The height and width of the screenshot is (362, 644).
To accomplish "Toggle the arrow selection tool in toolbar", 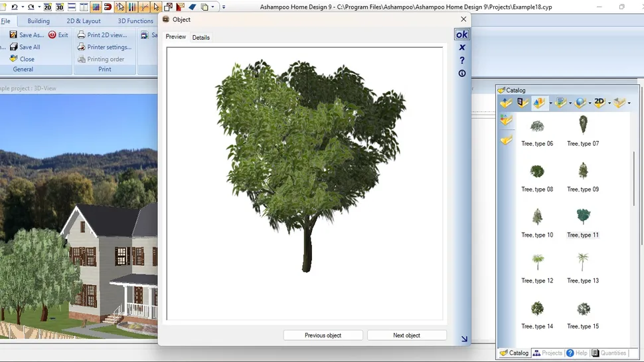I will (156, 7).
